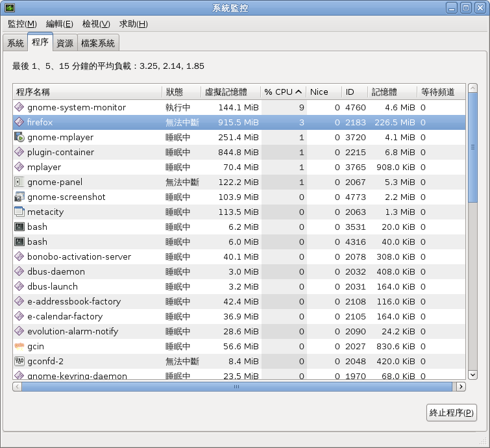Click the vertical scrollbar down arrow
490x448 pixels.
pyautogui.click(x=472, y=375)
